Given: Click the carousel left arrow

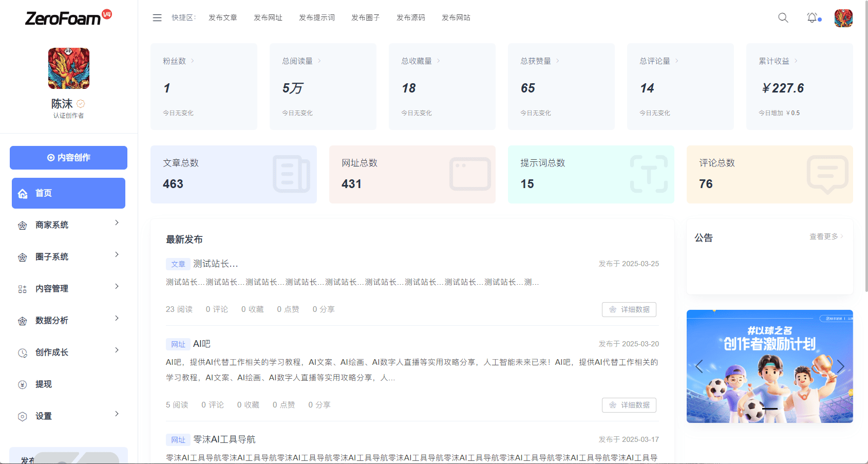Looking at the screenshot, I should 699,366.
